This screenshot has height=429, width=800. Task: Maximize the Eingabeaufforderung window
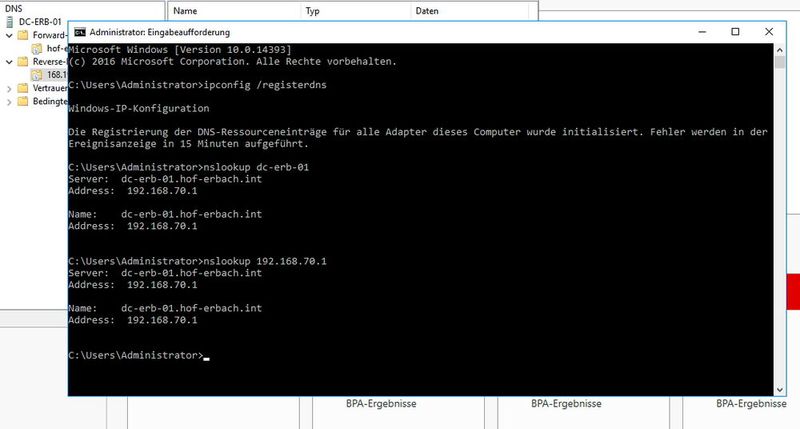[735, 32]
